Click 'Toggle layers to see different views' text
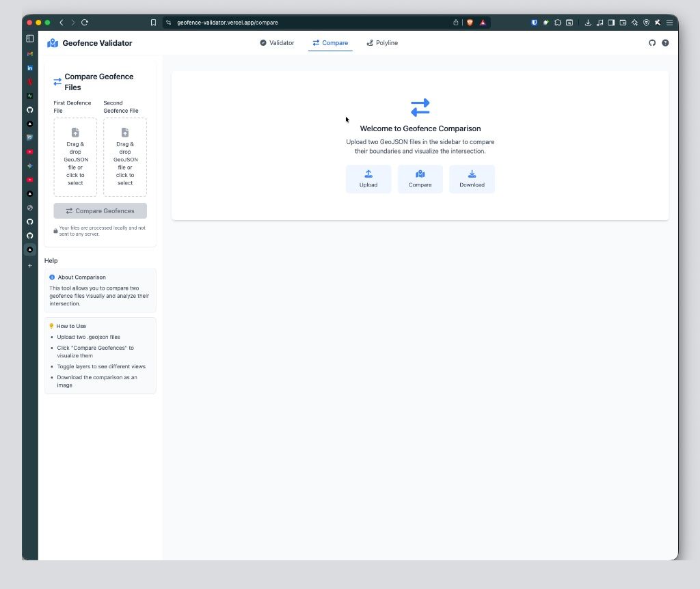Image resolution: width=700 pixels, height=589 pixels. (x=101, y=366)
